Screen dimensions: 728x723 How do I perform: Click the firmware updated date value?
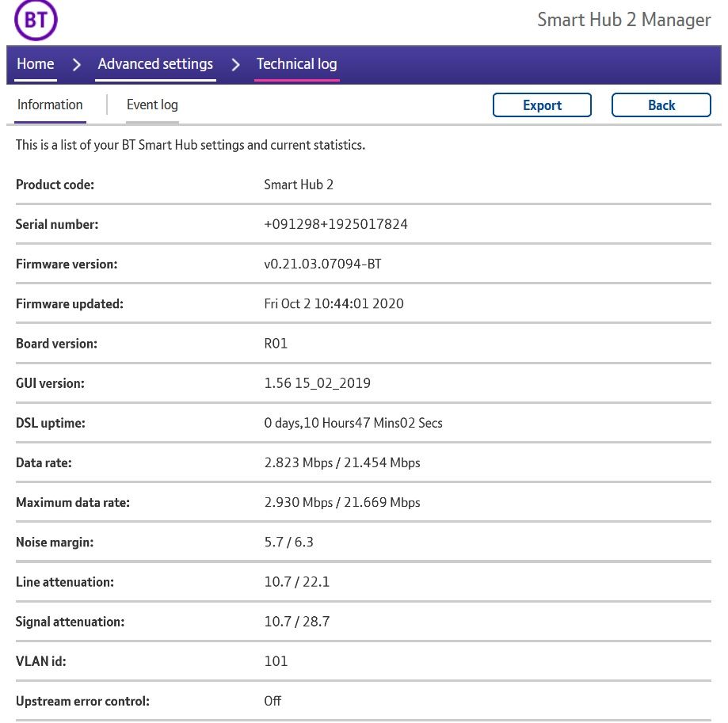(x=334, y=303)
